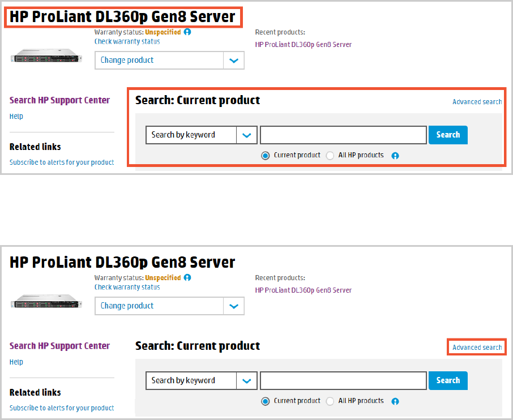Click warranty status info icon in top screenshot

[187, 32]
